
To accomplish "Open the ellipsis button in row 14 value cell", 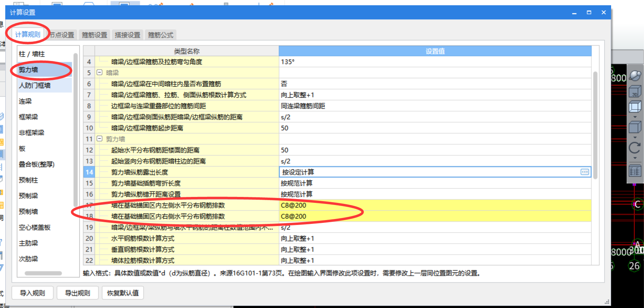I will 584,172.
